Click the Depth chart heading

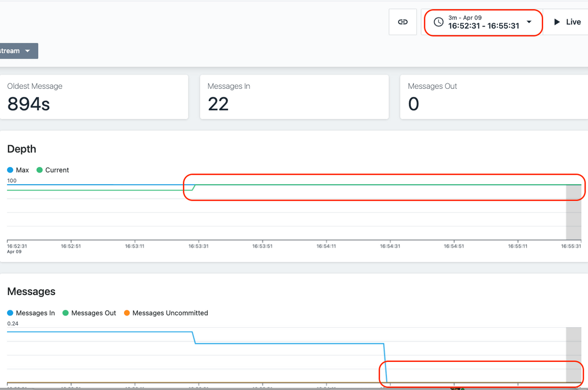[x=22, y=149]
